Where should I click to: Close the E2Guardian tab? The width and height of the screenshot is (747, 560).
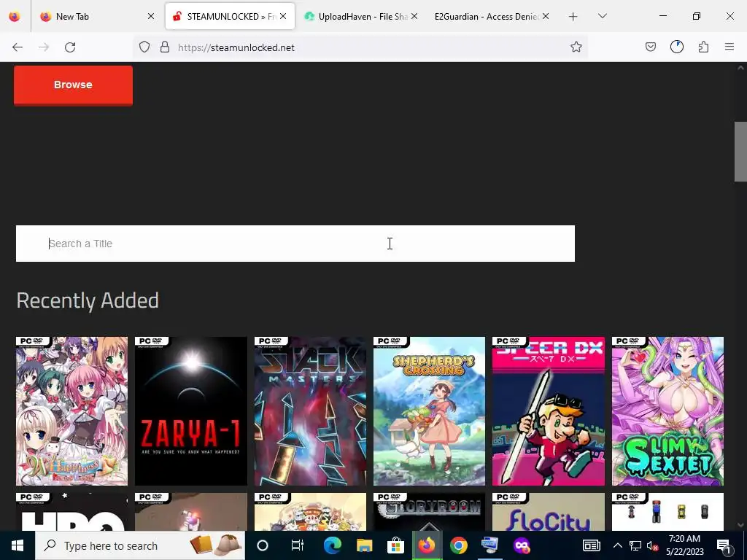546,16
